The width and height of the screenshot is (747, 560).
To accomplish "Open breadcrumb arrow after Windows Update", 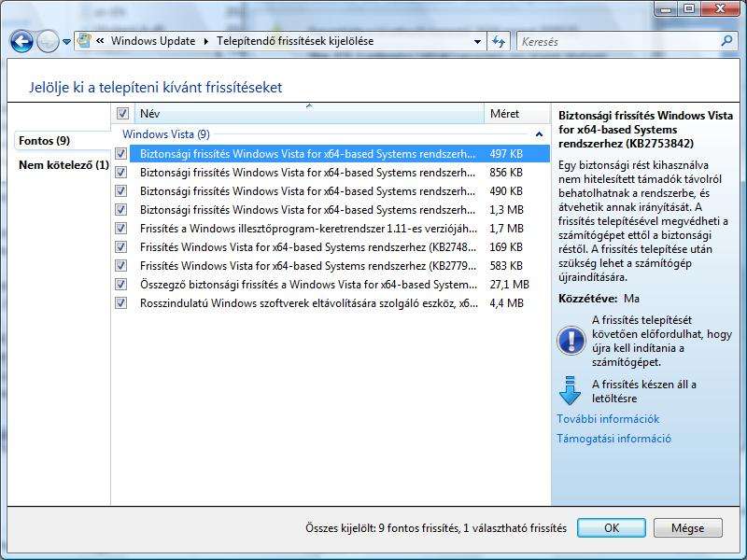I will click(x=205, y=41).
